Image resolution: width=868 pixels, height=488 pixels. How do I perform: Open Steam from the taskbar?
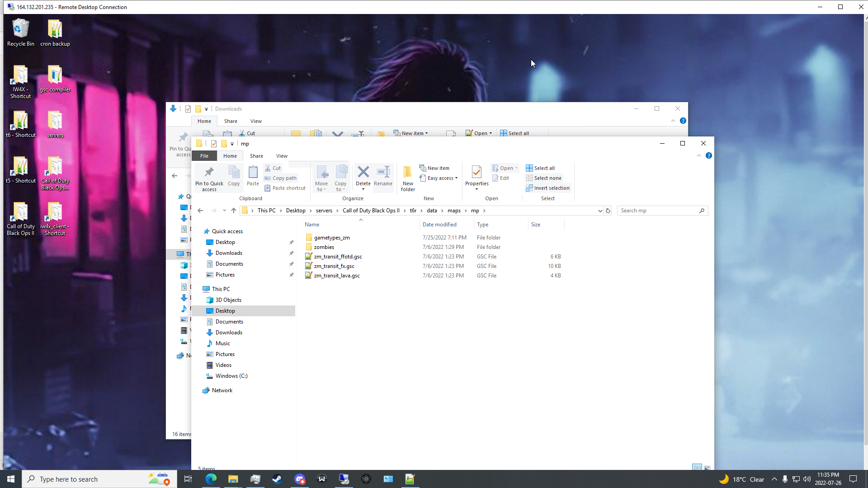coord(277,479)
